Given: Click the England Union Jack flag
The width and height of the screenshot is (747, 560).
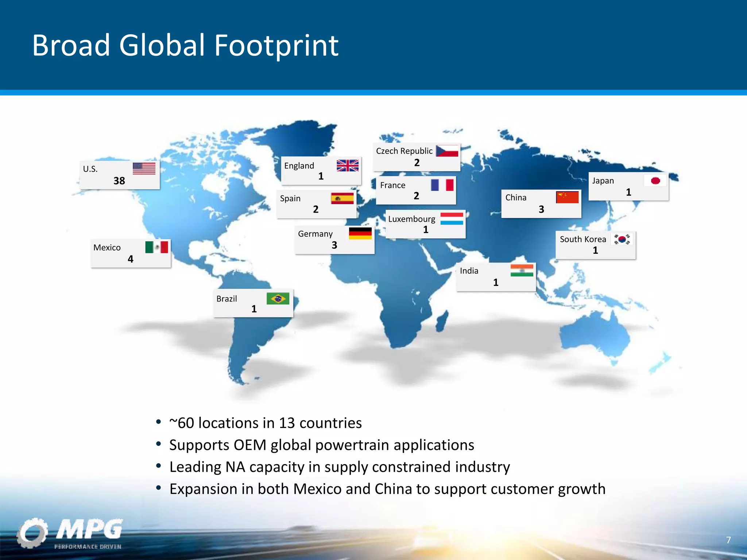Looking at the screenshot, I should click(x=348, y=166).
